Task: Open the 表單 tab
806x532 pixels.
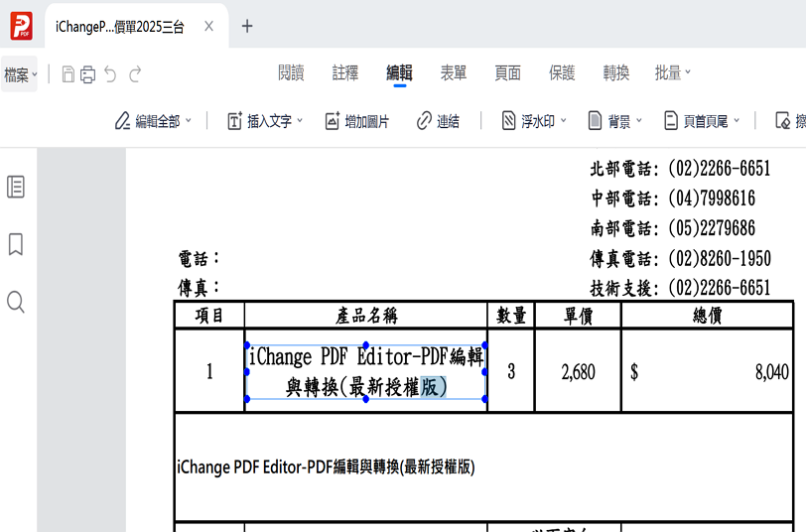Action: tap(454, 73)
